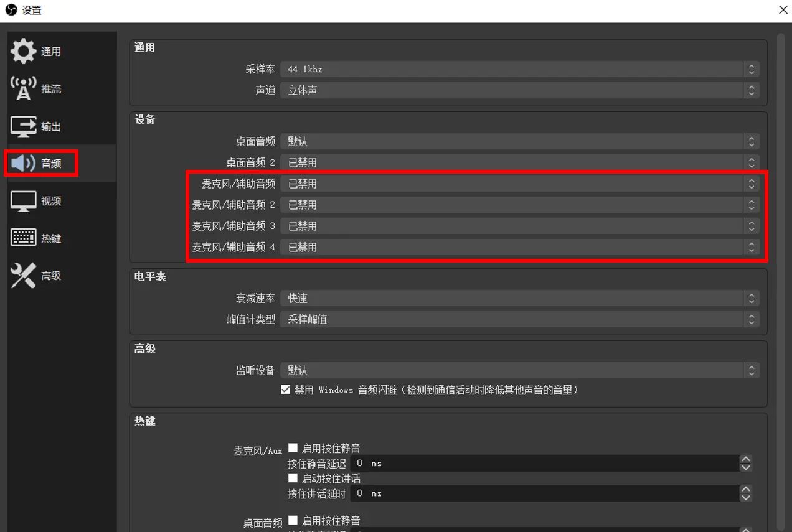Click the Hotkeys keyboard icon
The height and width of the screenshot is (532, 792).
pos(23,238)
